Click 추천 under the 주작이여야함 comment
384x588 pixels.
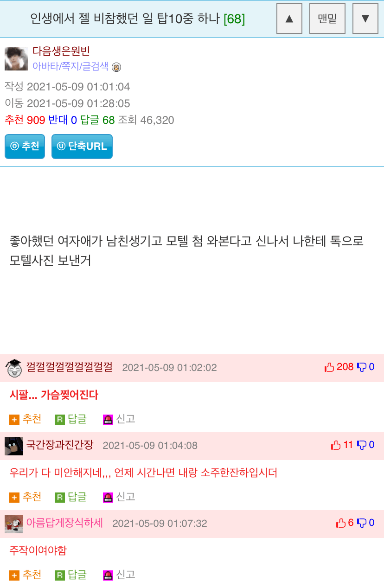pyautogui.click(x=26, y=575)
